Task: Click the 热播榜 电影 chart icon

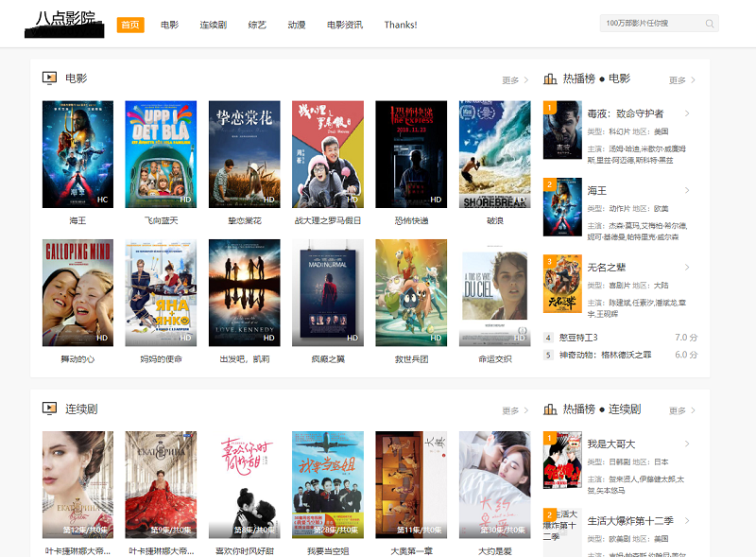Action: [550, 78]
